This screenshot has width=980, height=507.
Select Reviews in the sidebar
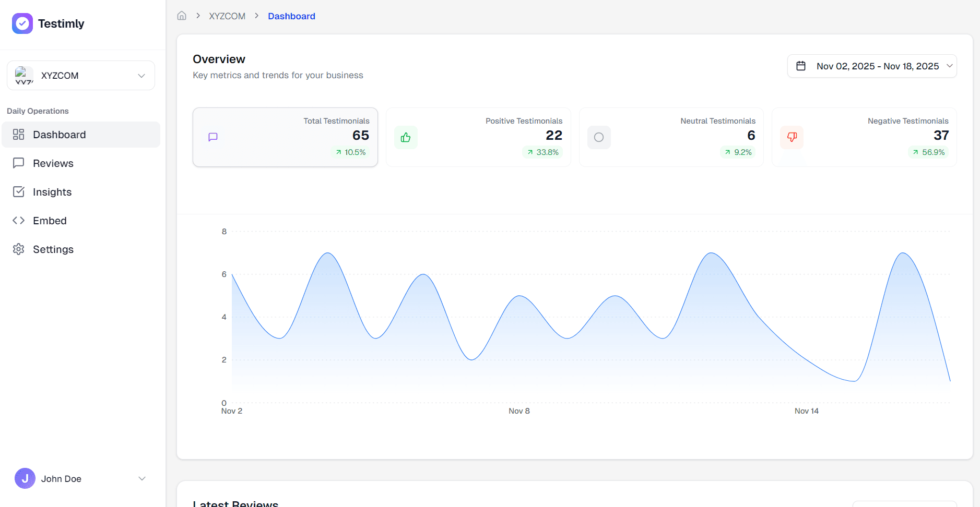tap(53, 163)
